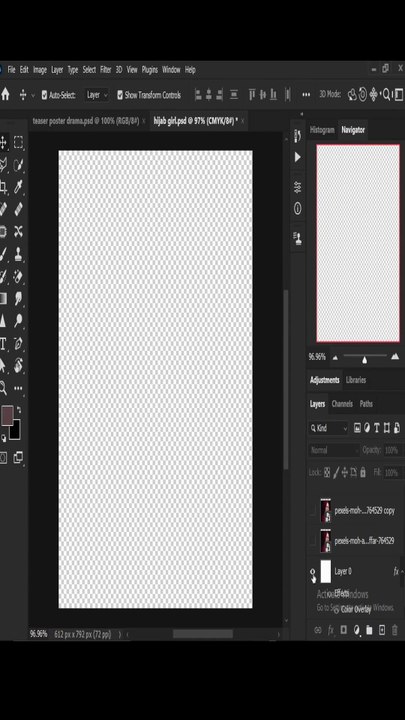The height and width of the screenshot is (720, 405).
Task: Open the Normal blend mode dropdown
Action: (334, 450)
